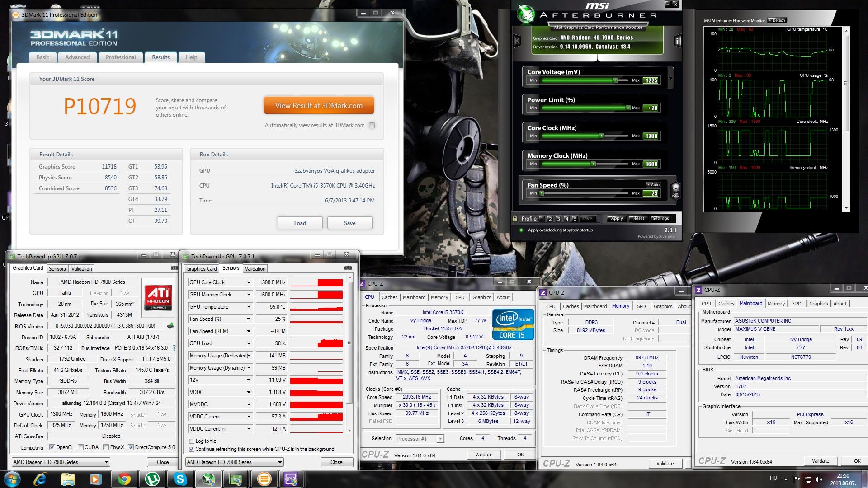Viewport: 868px width, 488px height.
Task: Click View Result at 3DMark.com button
Action: point(319,106)
